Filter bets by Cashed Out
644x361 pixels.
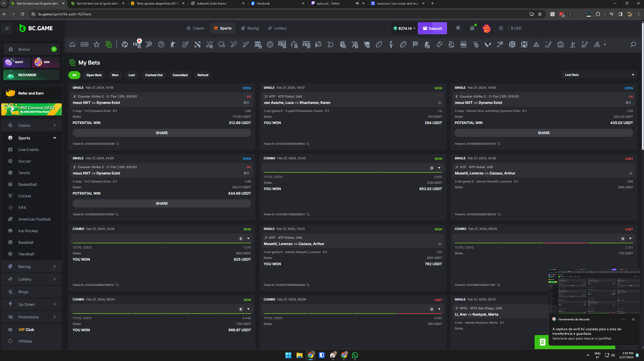154,75
